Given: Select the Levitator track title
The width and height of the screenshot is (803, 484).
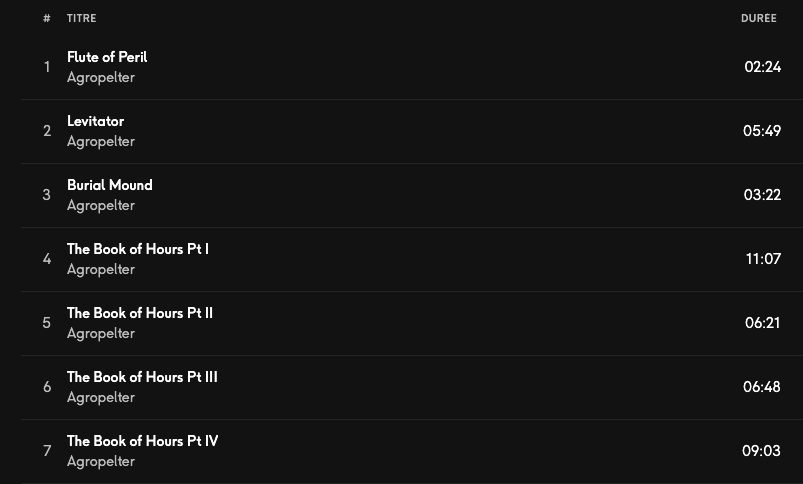Looking at the screenshot, I should coord(95,121).
